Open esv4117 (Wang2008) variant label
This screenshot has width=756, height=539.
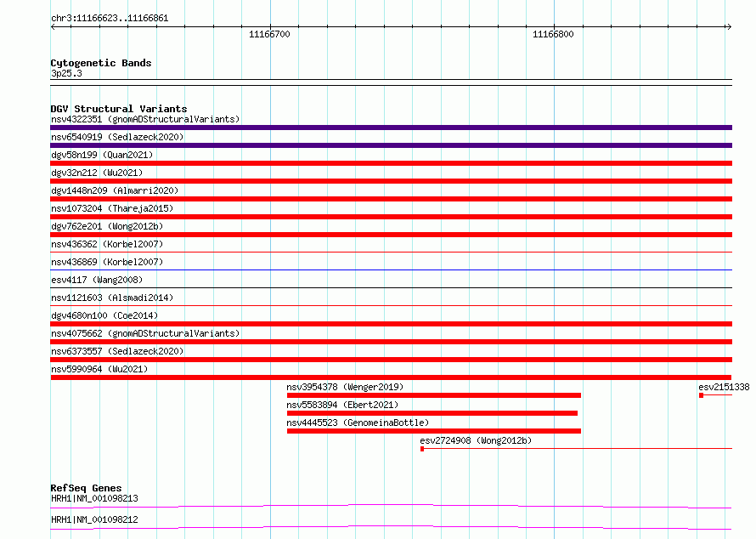coord(97,280)
